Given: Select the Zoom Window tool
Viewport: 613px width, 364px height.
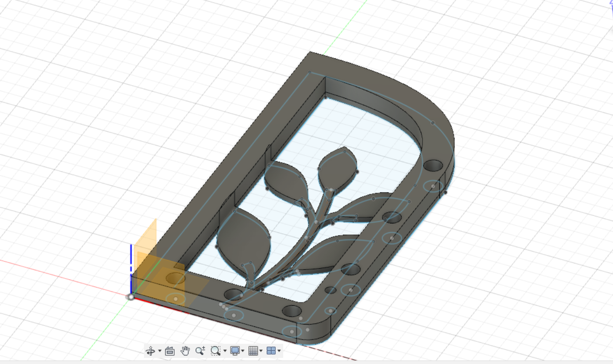Looking at the screenshot, I should point(215,351).
